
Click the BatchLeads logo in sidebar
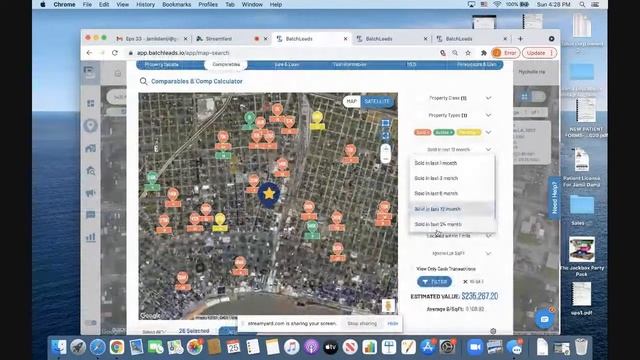tap(89, 73)
